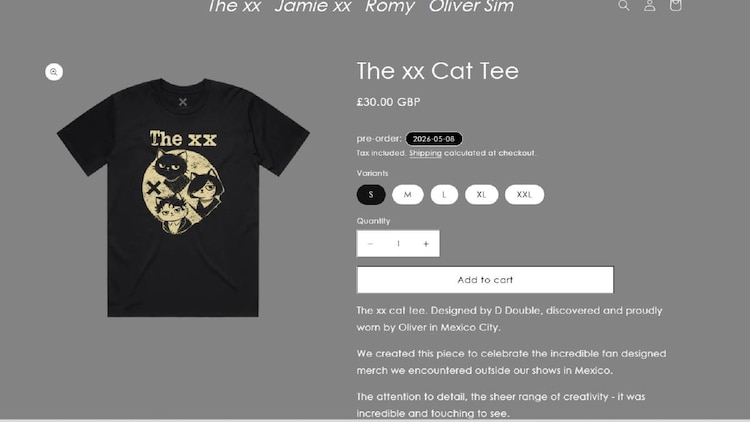The image size is (750, 422).
Task: Zoom product image with magnifier button
Action: click(54, 72)
